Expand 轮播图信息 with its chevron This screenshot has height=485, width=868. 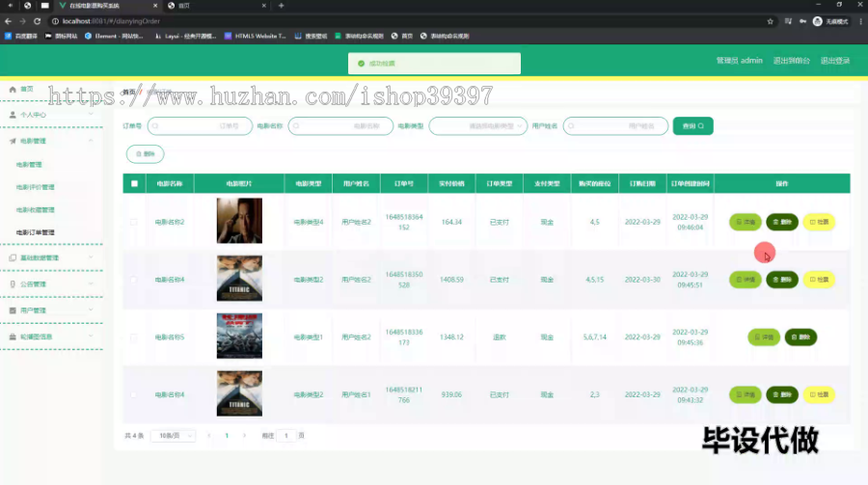point(91,337)
